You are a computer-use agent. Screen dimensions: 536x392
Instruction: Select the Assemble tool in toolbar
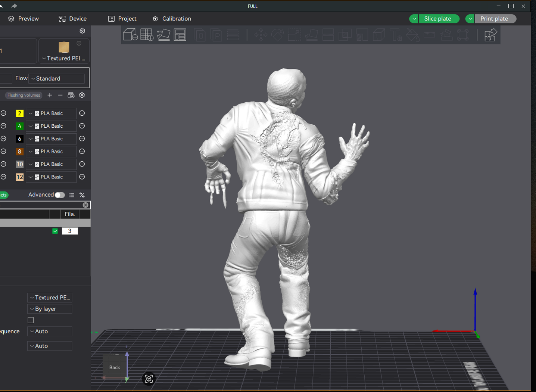click(446, 35)
